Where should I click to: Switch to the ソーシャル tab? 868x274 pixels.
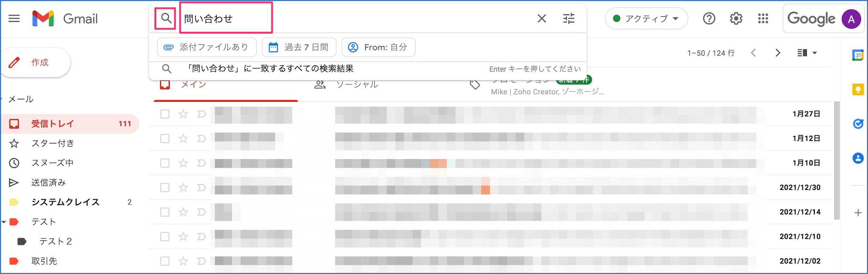tap(357, 84)
